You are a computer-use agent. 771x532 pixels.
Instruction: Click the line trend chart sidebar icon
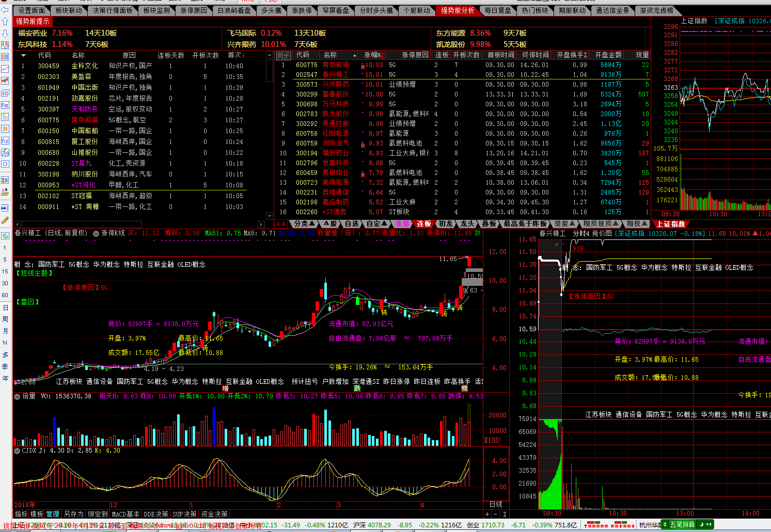tap(5, 69)
